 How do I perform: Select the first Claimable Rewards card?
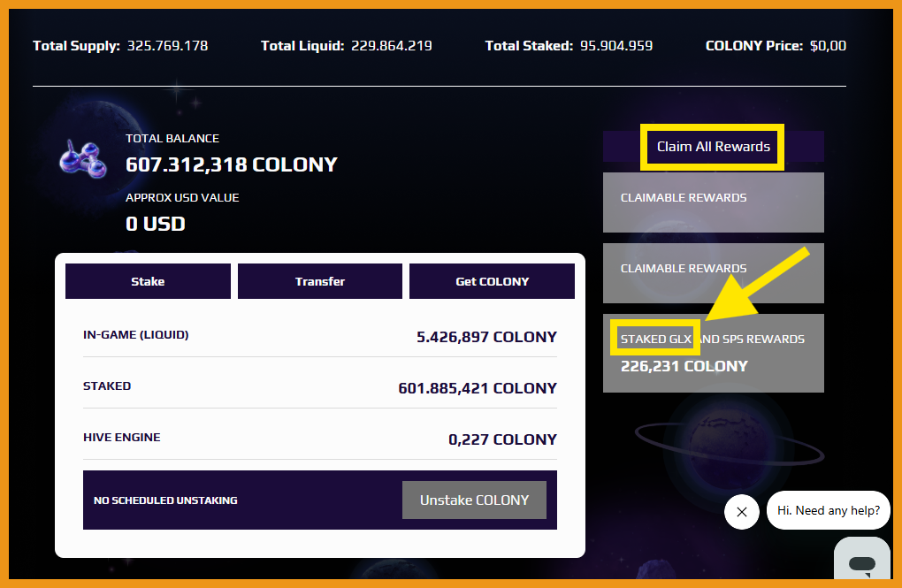click(714, 202)
